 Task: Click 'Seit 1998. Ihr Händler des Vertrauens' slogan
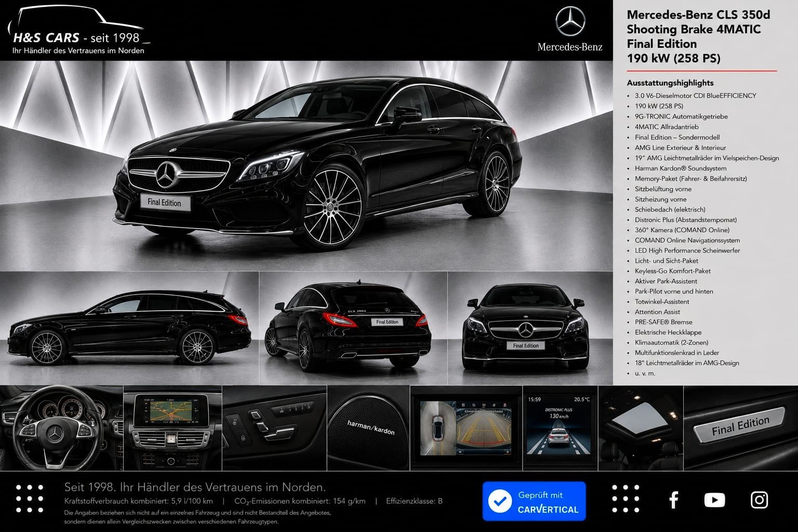coord(194,487)
